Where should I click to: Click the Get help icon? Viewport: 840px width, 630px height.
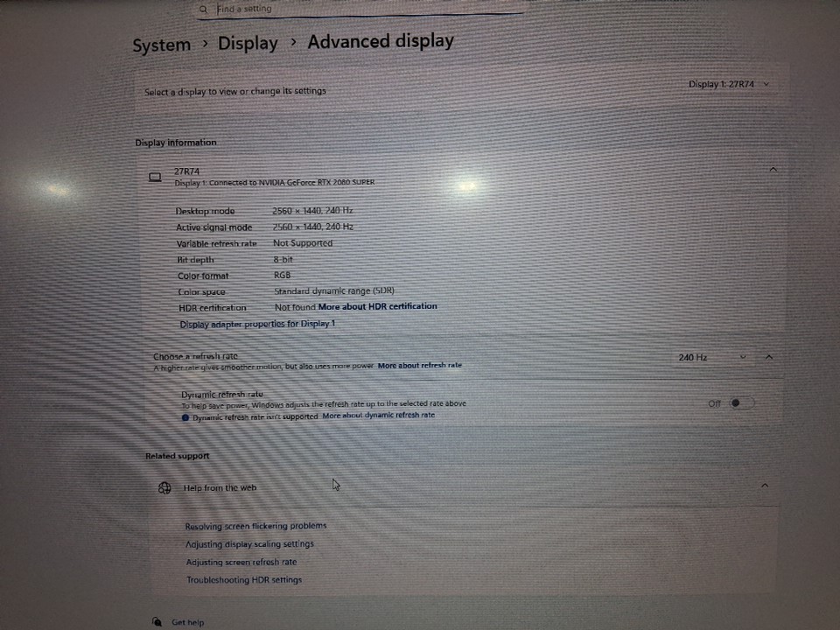[157, 622]
